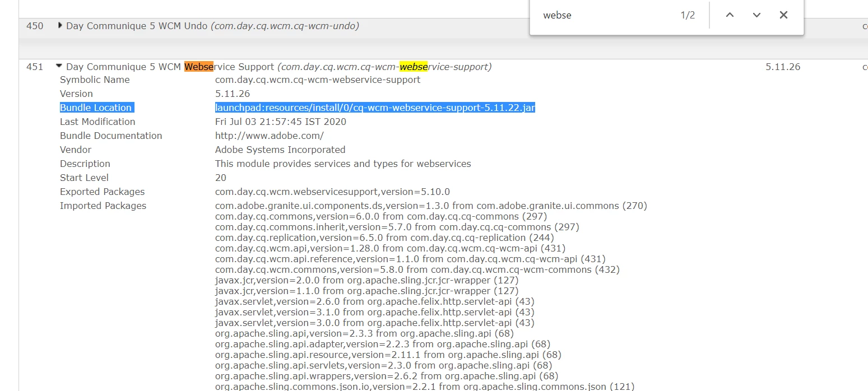Click the org.apache.sling.commons.json.io import line

point(425,386)
